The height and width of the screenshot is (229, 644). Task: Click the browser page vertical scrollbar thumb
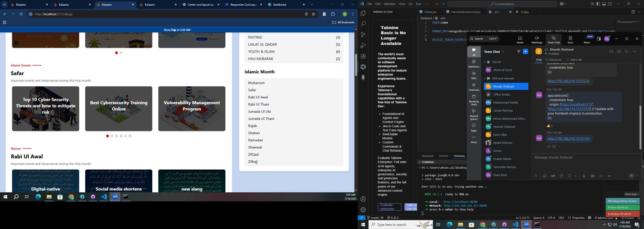(356, 65)
